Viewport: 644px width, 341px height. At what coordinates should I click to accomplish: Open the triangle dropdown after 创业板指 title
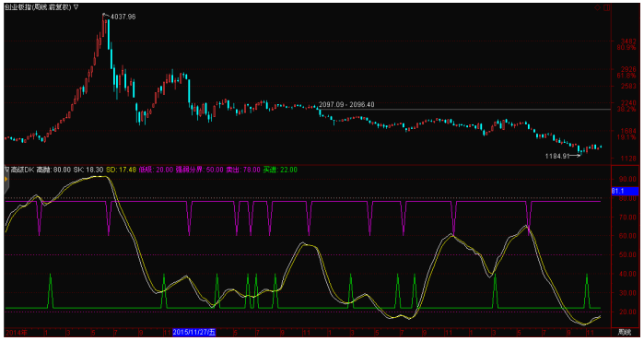(76, 7)
